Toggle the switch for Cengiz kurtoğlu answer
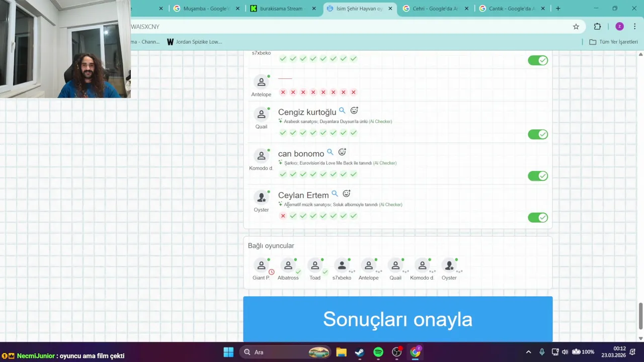This screenshot has width=644, height=362. [538, 134]
